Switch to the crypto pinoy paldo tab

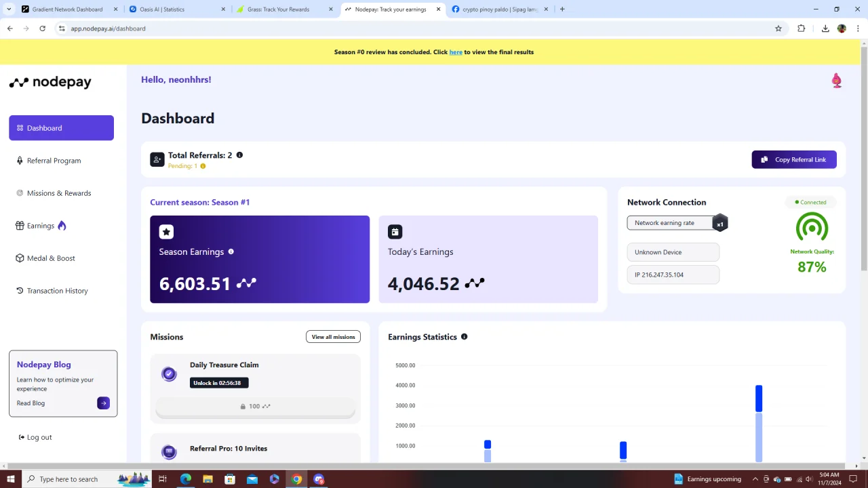click(x=499, y=9)
